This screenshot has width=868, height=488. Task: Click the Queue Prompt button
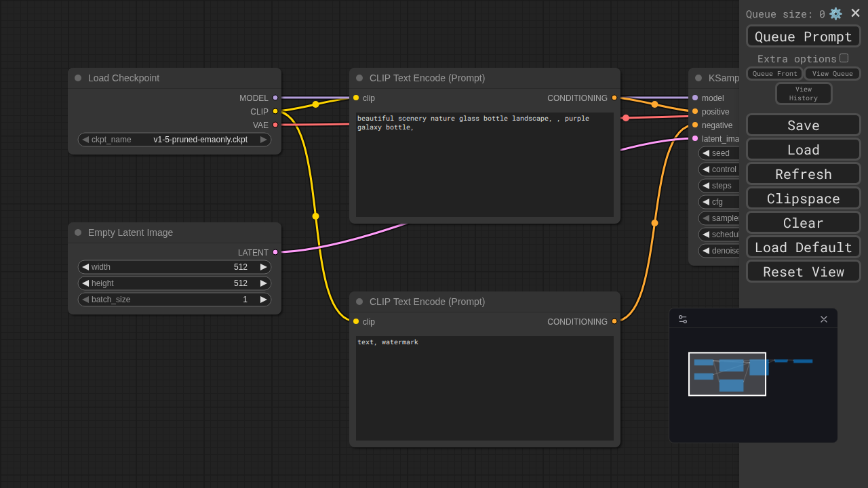point(803,37)
